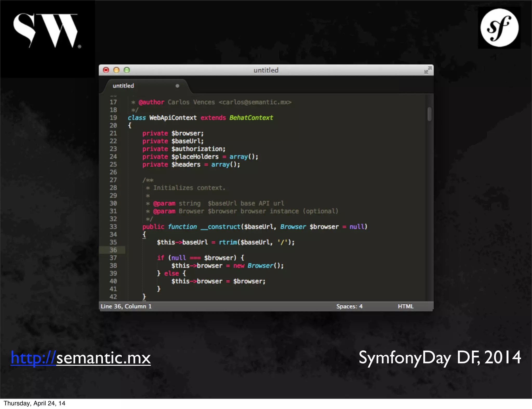This screenshot has height=409, width=532.
Task: Click the 'SymfonyDay DF, 2014' text
Action: point(440,358)
